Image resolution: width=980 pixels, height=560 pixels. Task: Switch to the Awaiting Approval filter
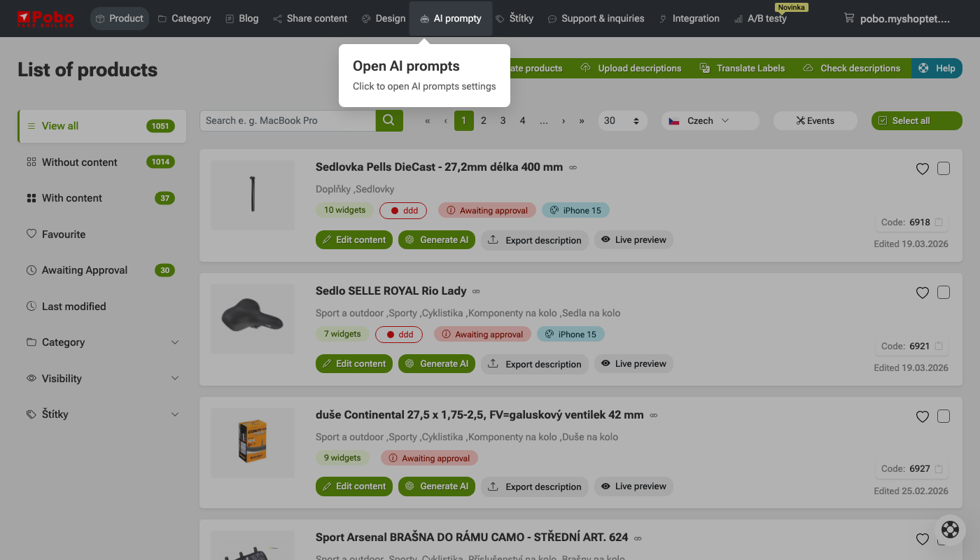click(84, 269)
